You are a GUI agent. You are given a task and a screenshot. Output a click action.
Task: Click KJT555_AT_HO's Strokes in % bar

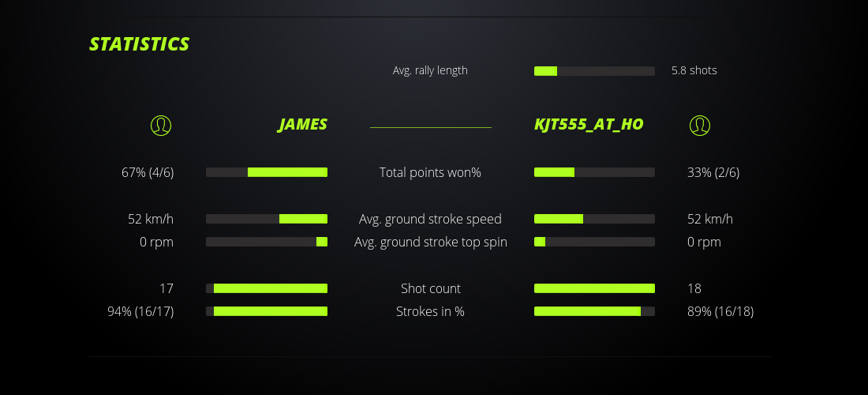point(594,311)
